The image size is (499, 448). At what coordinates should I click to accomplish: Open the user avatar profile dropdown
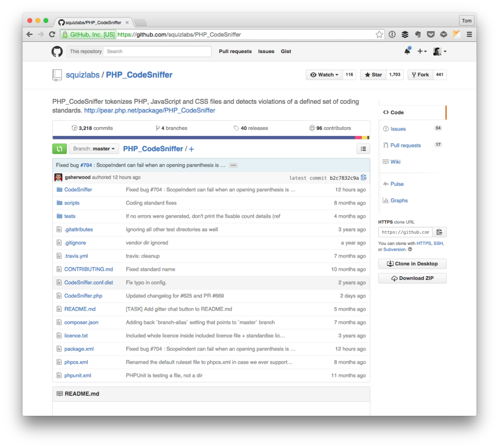440,51
